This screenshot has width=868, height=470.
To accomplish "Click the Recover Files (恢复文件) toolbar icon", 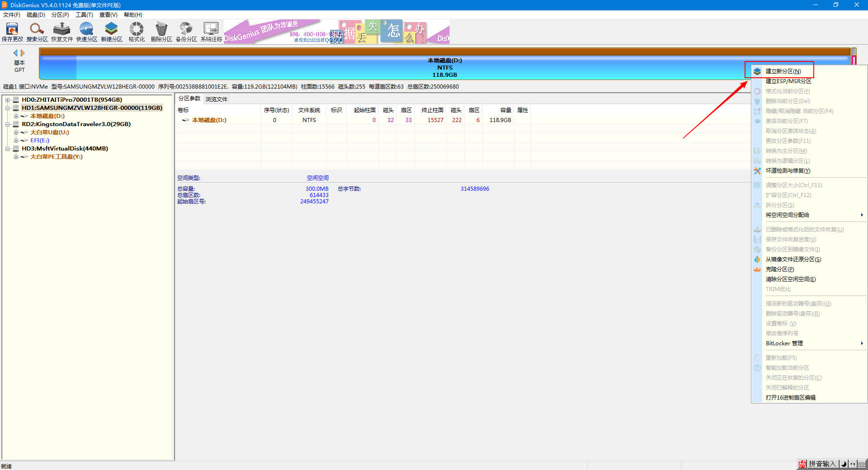I will tap(62, 32).
